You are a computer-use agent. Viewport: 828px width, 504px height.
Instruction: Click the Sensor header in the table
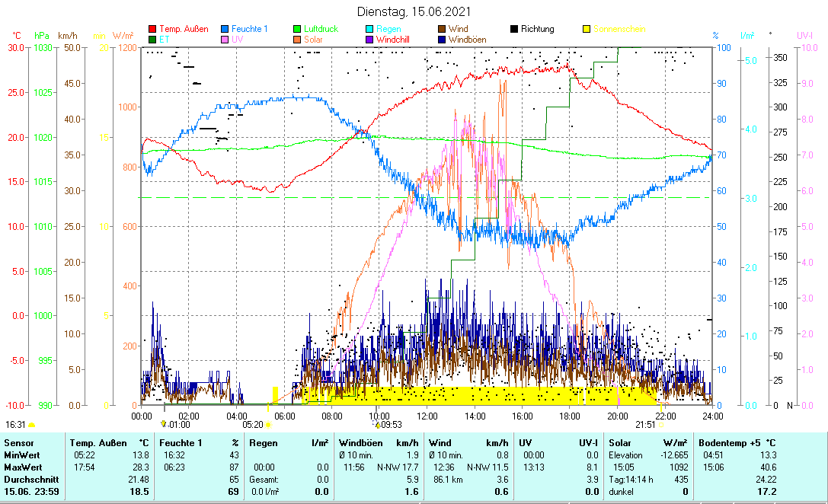pos(19,443)
